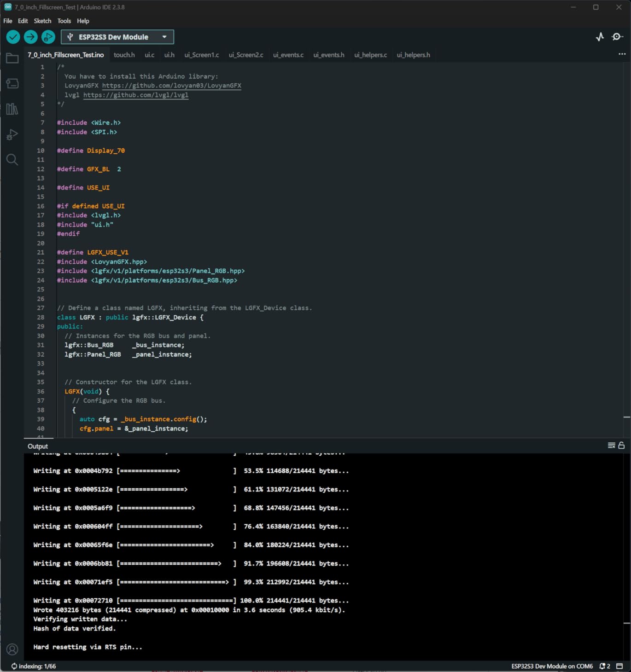Follow the LovyanGFX GitHub link
This screenshot has width=631, height=672.
point(172,86)
